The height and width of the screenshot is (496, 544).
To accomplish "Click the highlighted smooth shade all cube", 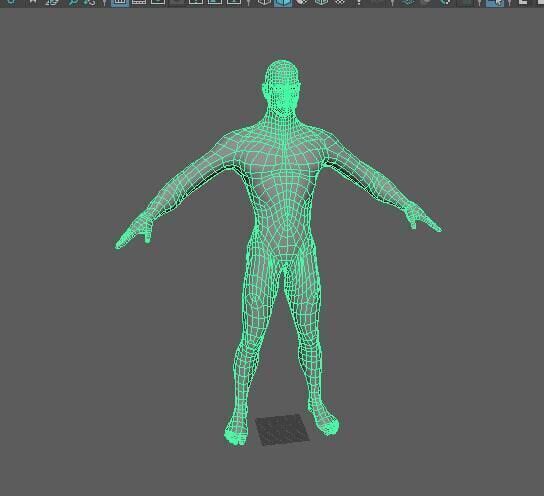I will tap(283, 3).
